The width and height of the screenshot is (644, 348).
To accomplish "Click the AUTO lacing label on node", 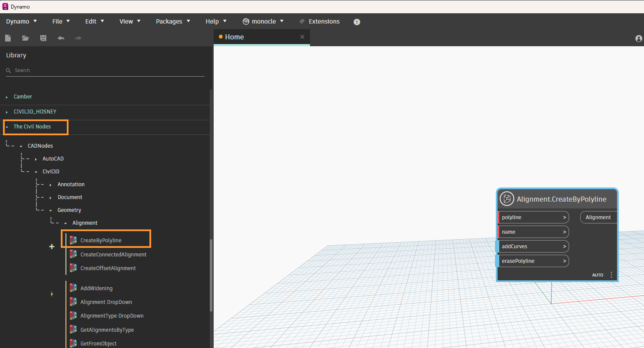I will pos(598,275).
